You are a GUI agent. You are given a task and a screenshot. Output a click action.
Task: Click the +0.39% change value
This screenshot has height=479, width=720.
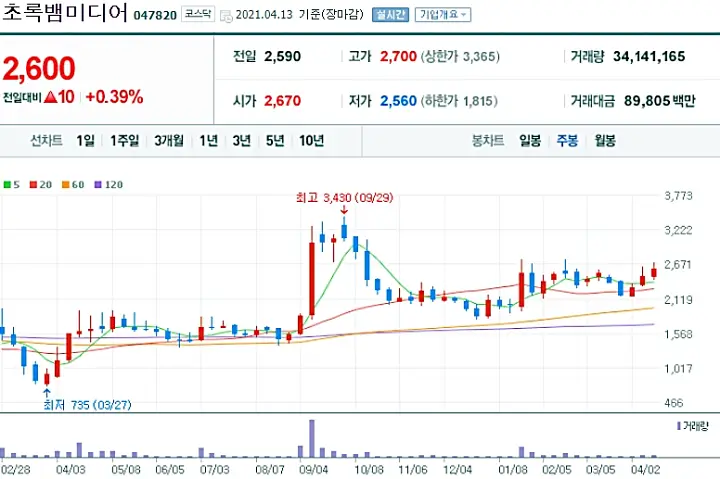click(x=114, y=97)
